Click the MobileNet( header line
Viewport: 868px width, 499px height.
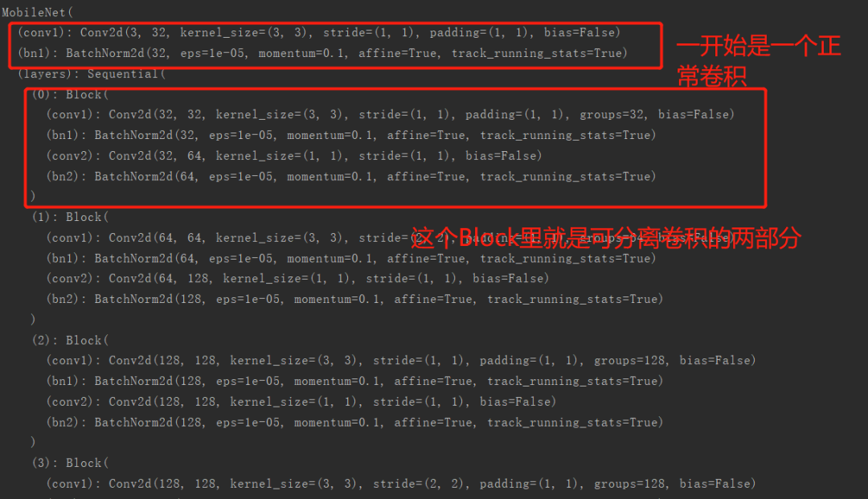(37, 11)
